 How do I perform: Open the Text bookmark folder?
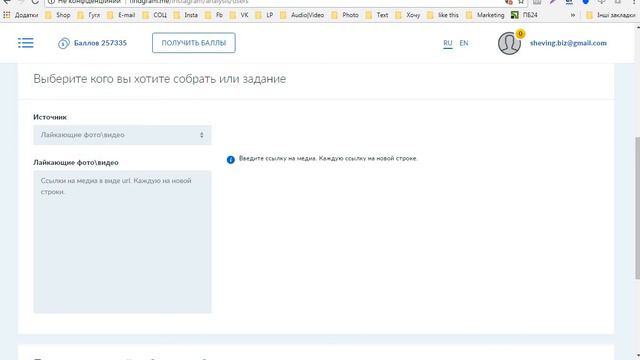click(x=378, y=15)
